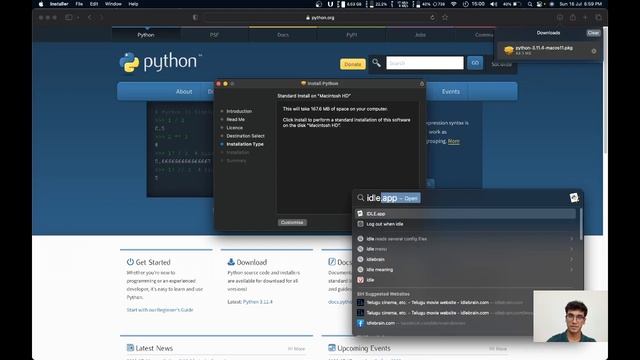Click the Donate button
Image resolution: width=640 pixels, height=360 pixels.
353,64
